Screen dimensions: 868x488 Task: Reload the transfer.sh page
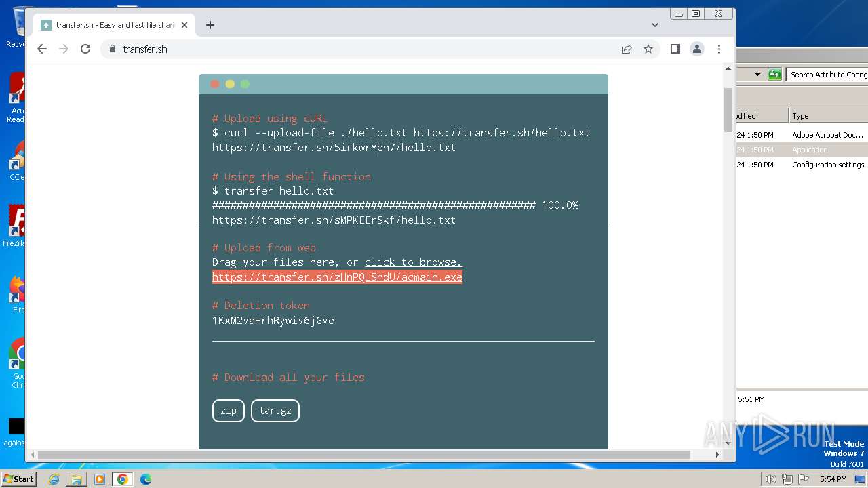pyautogui.click(x=85, y=49)
